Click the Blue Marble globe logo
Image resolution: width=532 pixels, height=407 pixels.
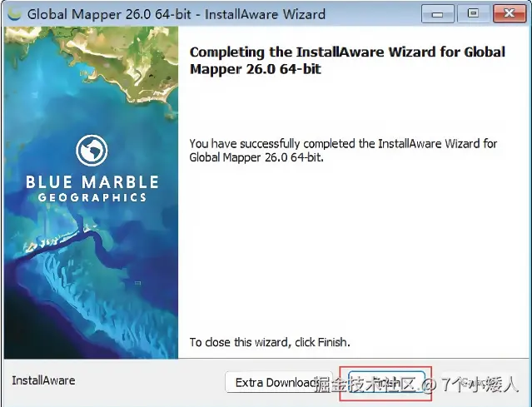[92, 151]
